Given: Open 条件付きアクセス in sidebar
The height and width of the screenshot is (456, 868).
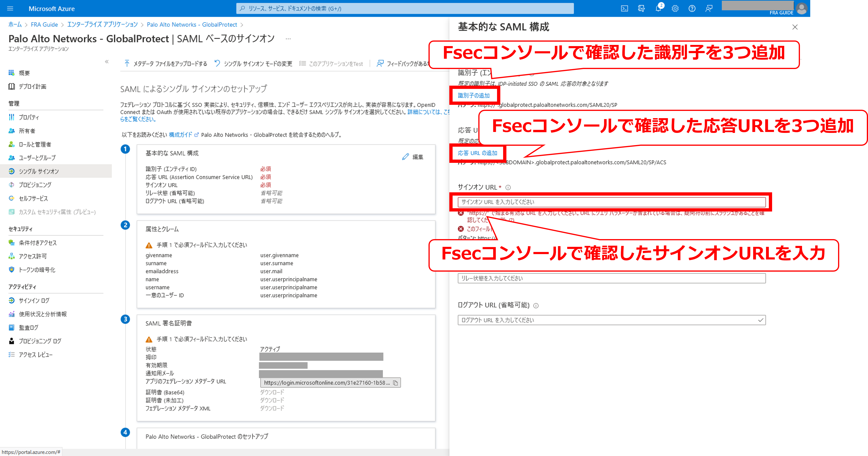Looking at the screenshot, I should coord(37,243).
